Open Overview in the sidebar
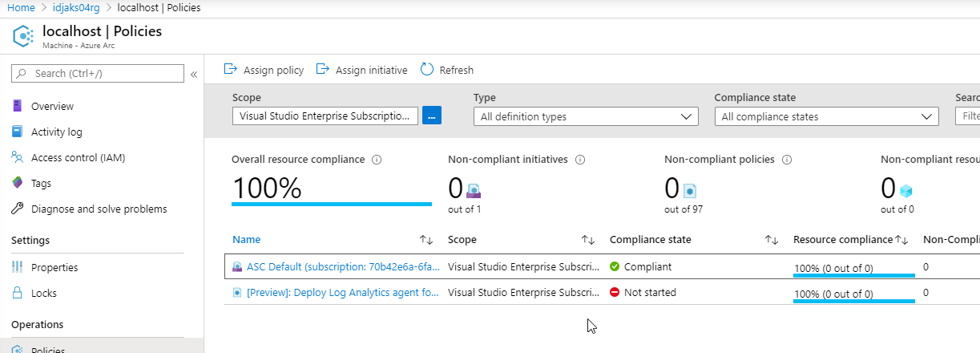980x353 pixels. [52, 106]
